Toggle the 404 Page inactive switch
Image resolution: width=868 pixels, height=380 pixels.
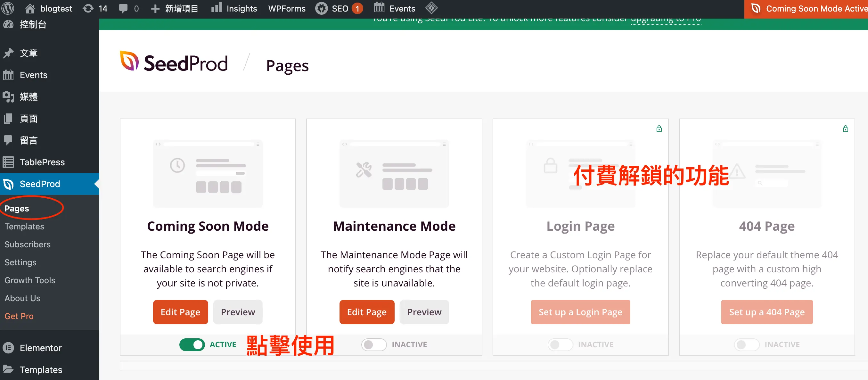tap(747, 345)
